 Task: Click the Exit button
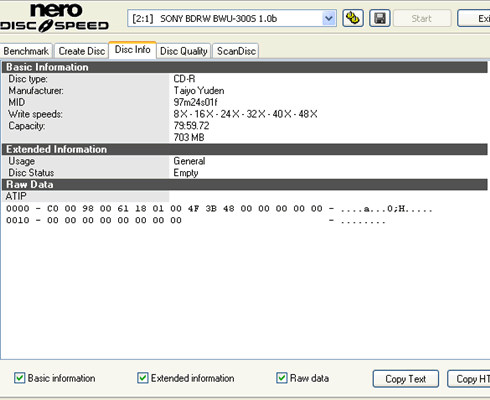pos(474,18)
